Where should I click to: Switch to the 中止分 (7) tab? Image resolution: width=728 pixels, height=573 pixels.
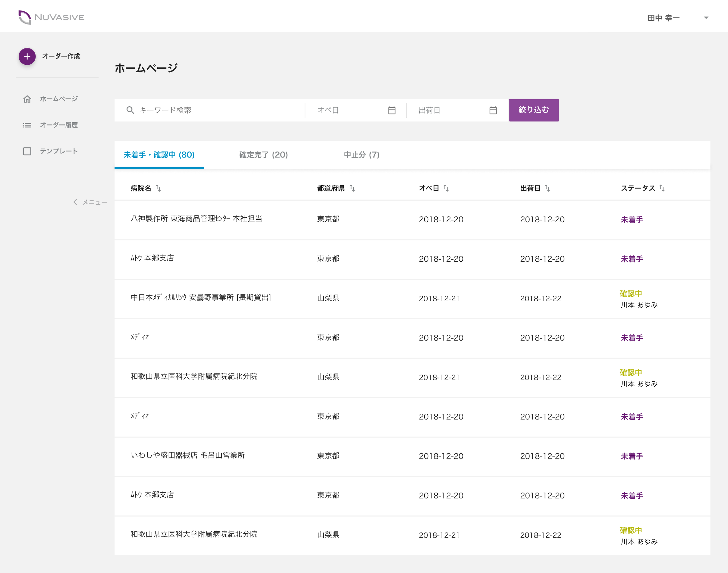click(x=362, y=155)
